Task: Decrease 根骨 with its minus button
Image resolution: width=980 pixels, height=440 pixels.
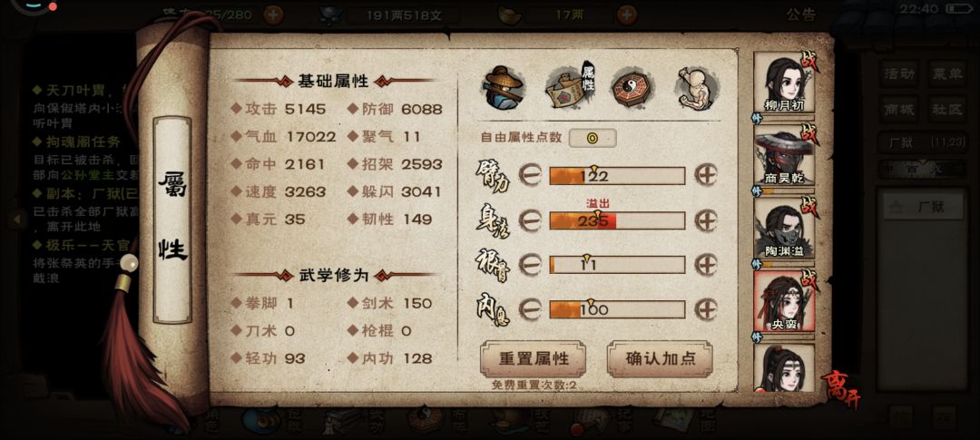Action: tap(530, 264)
